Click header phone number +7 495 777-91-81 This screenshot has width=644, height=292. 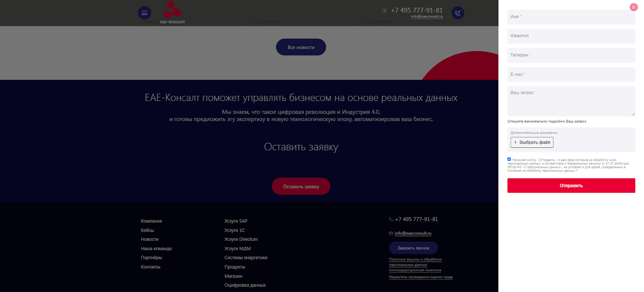(417, 10)
